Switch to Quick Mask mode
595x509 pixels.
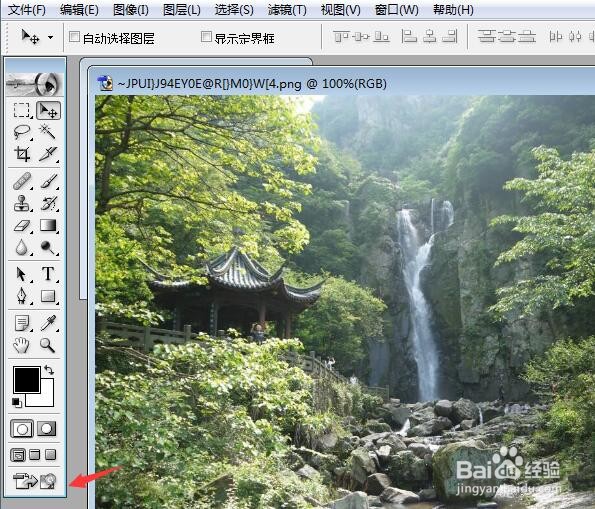pos(47,429)
